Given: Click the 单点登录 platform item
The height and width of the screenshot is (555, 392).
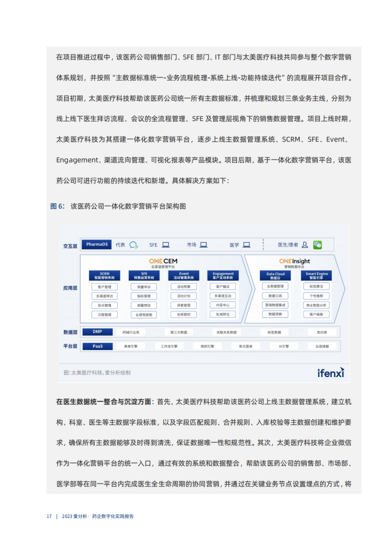Looking at the screenshot, I should pos(246,347).
